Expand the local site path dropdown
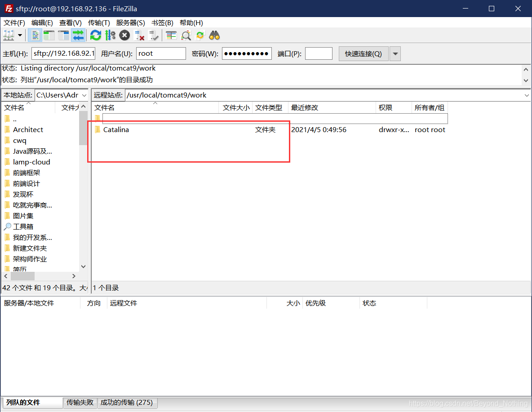 pos(84,95)
